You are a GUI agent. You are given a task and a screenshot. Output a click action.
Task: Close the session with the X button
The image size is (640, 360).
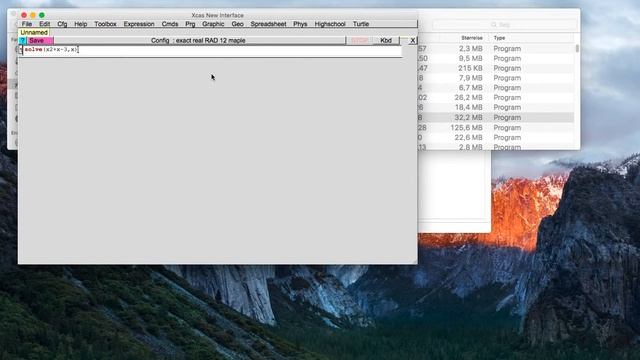pos(412,40)
